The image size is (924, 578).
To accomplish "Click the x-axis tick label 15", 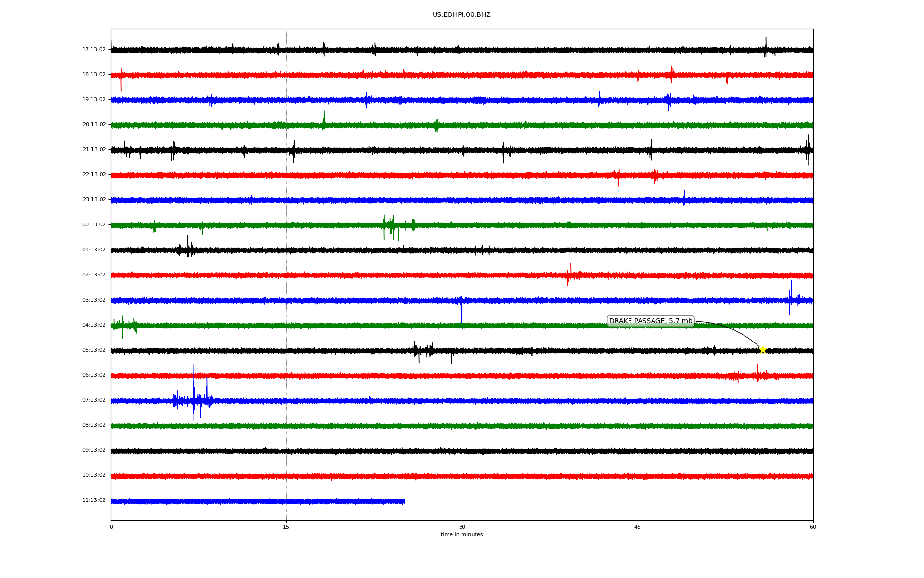I will (286, 527).
